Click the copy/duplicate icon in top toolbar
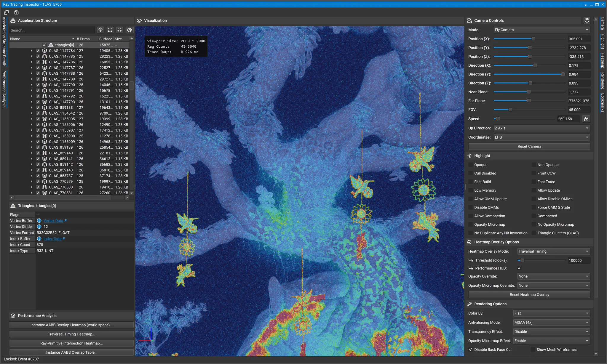This screenshot has height=364, width=607. click(6, 12)
